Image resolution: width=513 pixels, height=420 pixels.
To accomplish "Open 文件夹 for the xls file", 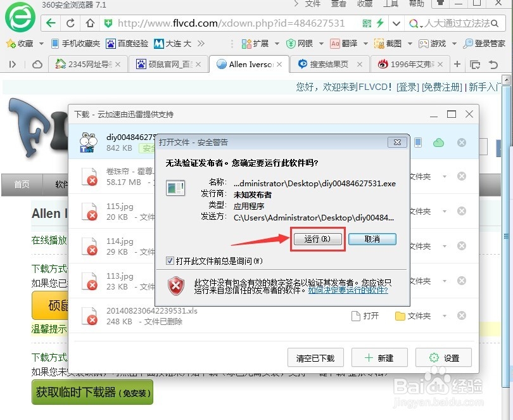I will (413, 316).
